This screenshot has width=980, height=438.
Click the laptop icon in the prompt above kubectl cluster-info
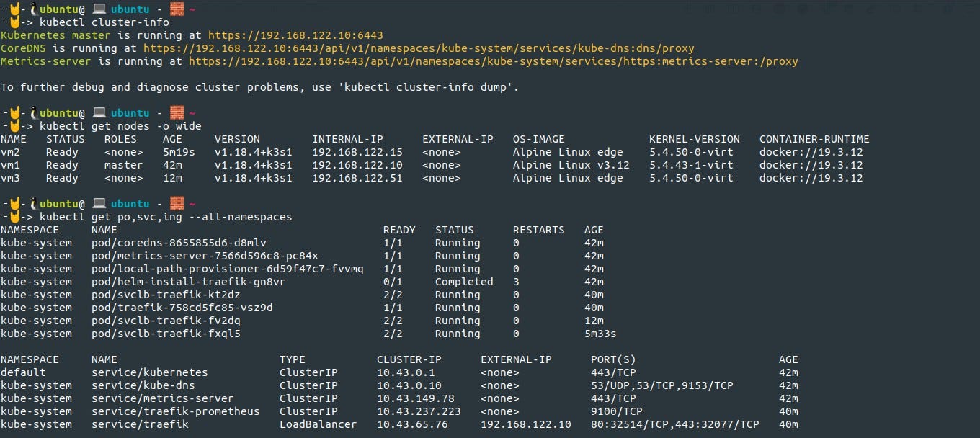99,9
